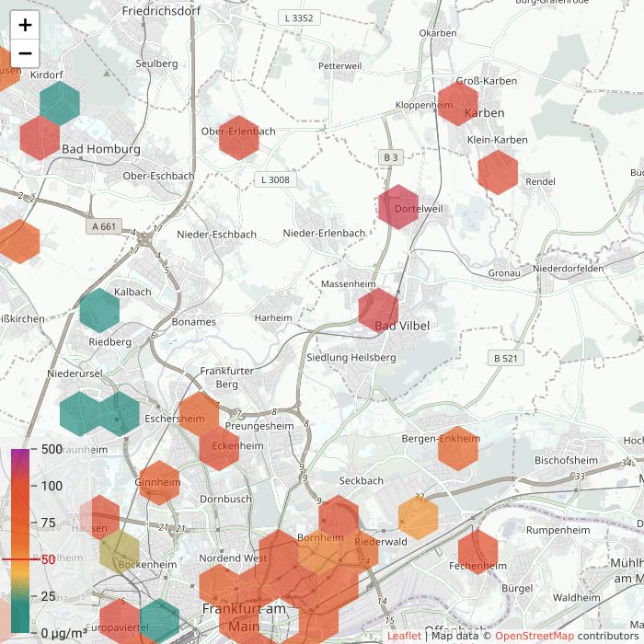Click the 'Seckbach' place label
Viewport: 644px width, 644px height.
361,480
